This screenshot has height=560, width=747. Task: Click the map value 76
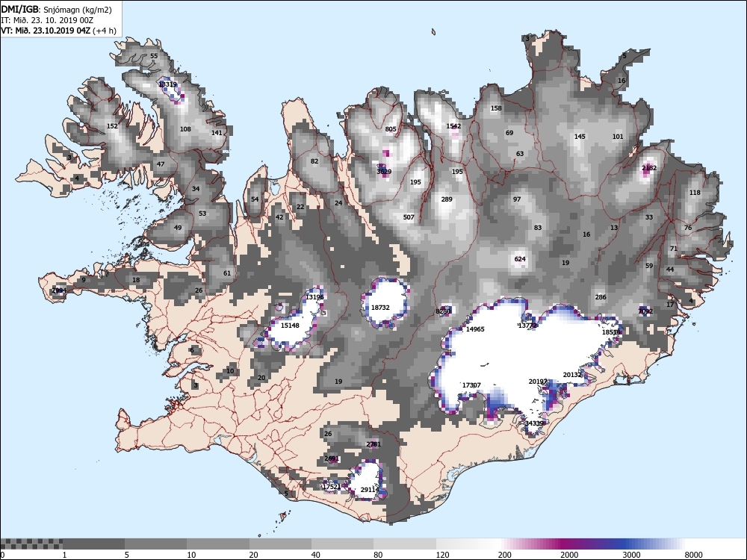point(688,228)
